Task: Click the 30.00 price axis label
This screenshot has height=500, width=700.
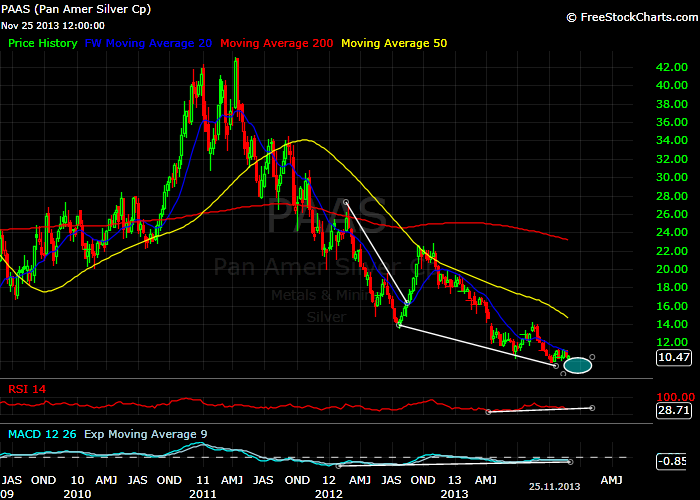Action: click(671, 177)
